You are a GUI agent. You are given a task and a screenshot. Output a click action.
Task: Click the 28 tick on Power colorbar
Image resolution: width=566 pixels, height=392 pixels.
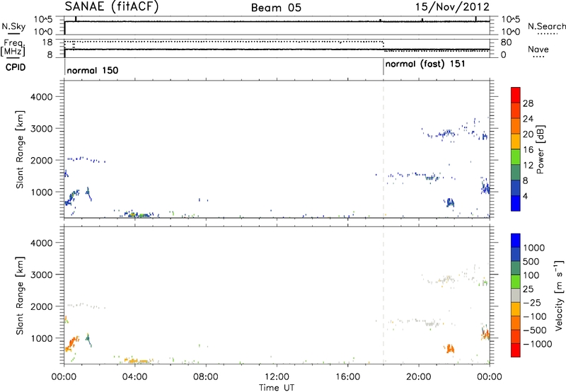[x=528, y=103]
